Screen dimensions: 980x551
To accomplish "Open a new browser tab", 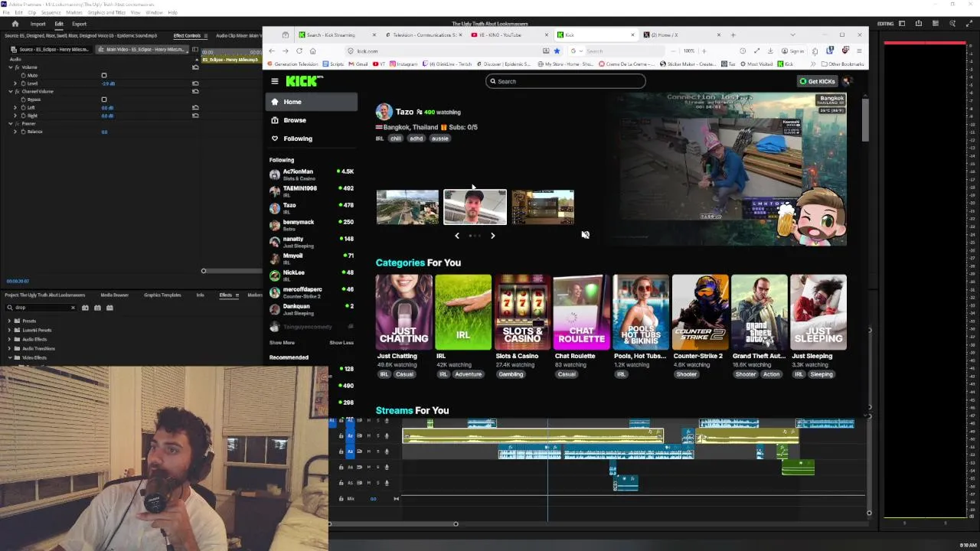I will [733, 34].
